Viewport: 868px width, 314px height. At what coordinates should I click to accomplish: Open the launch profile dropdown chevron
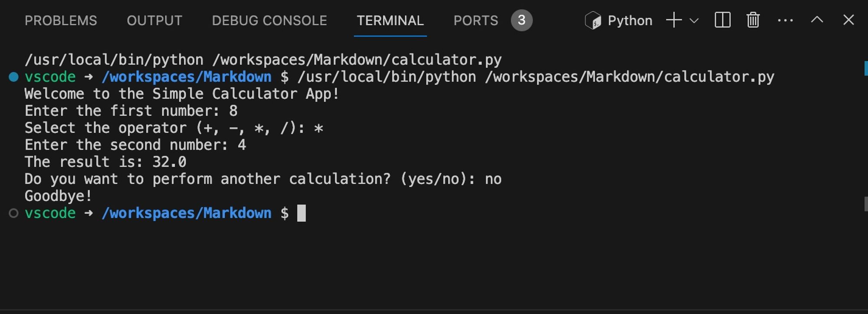tap(694, 20)
